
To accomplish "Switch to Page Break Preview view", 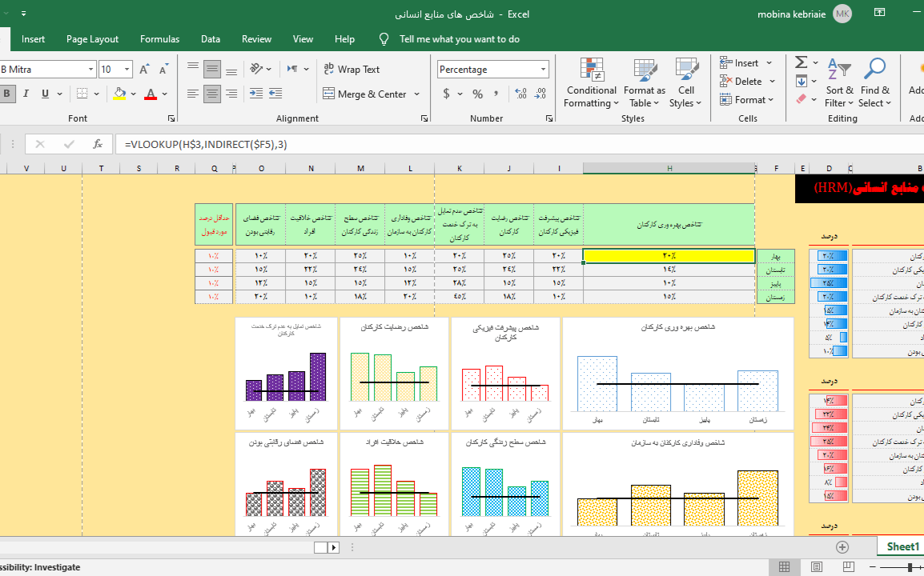I will 849,566.
